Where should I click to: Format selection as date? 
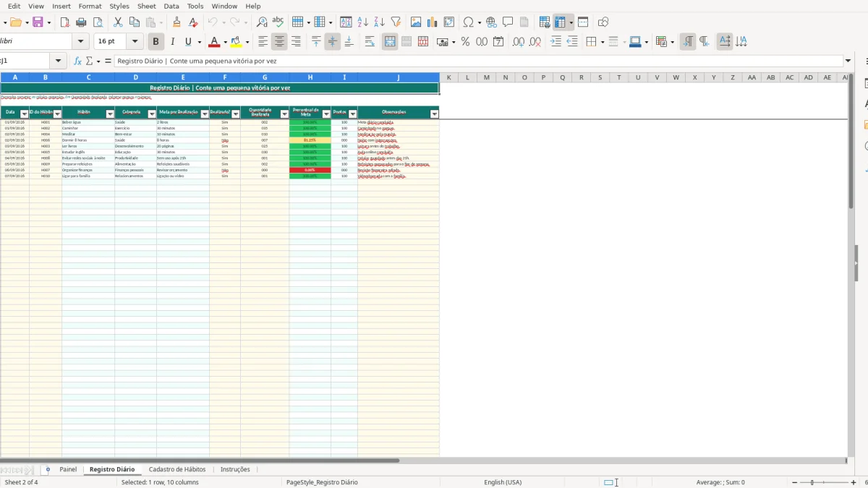[x=498, y=42]
